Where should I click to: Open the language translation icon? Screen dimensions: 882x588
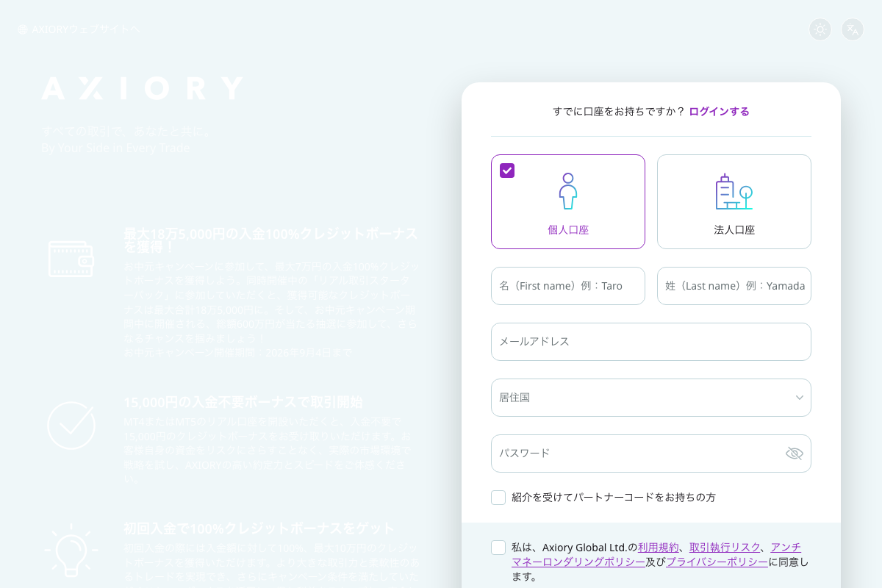tap(853, 29)
